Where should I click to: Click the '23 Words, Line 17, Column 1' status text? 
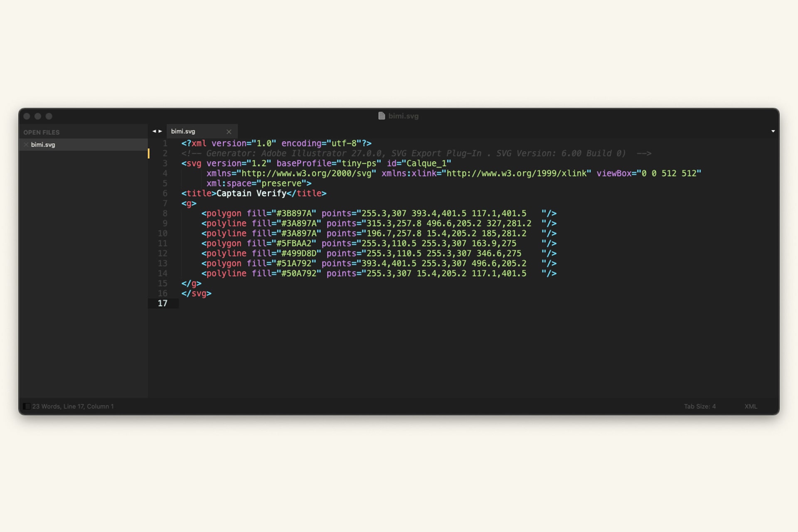point(73,406)
